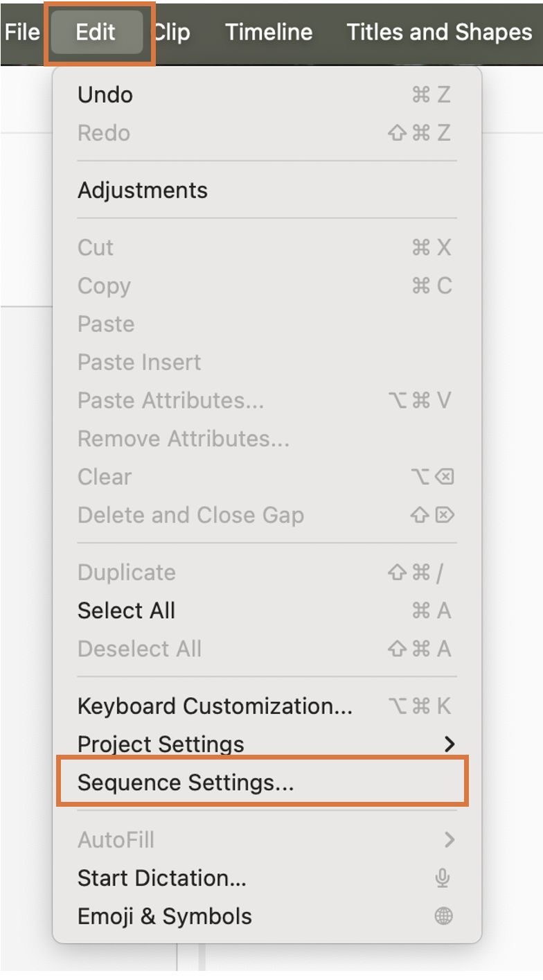The width and height of the screenshot is (543, 980).
Task: Open the Timeline menu
Action: [269, 33]
